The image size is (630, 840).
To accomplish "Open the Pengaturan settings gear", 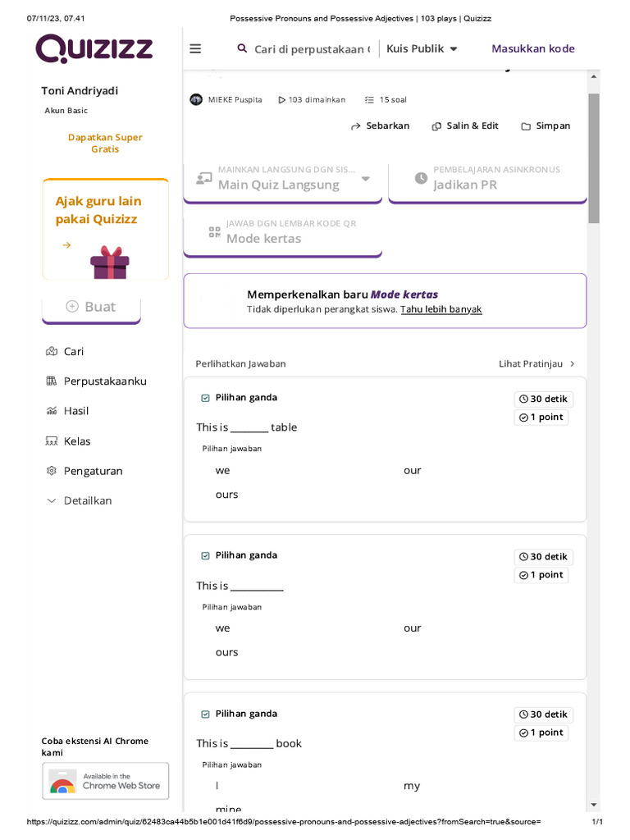I will (52, 471).
